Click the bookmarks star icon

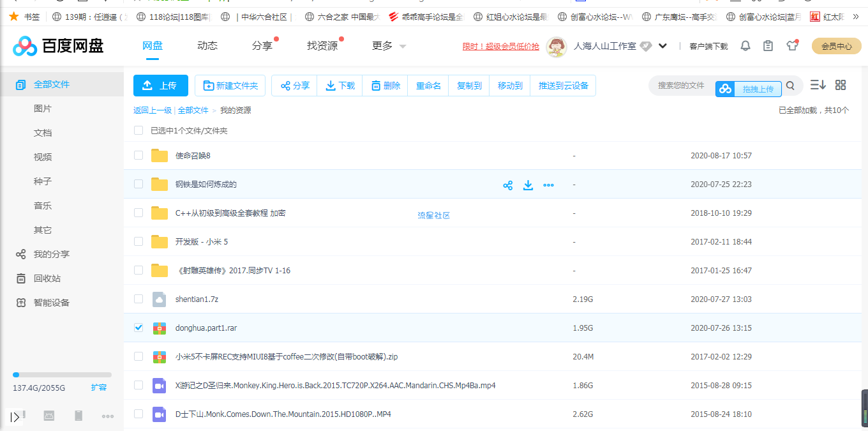(14, 16)
